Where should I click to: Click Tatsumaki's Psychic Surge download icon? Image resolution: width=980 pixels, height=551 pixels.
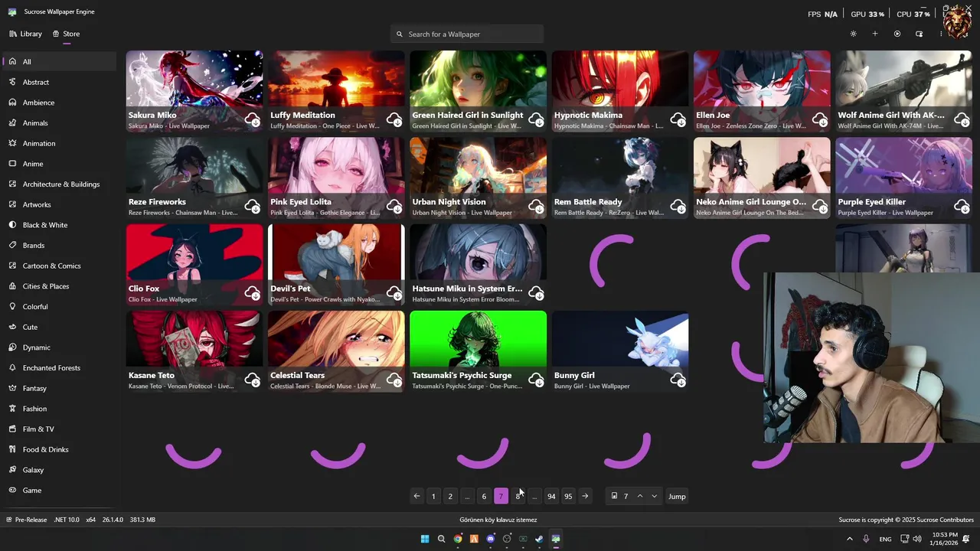point(536,380)
